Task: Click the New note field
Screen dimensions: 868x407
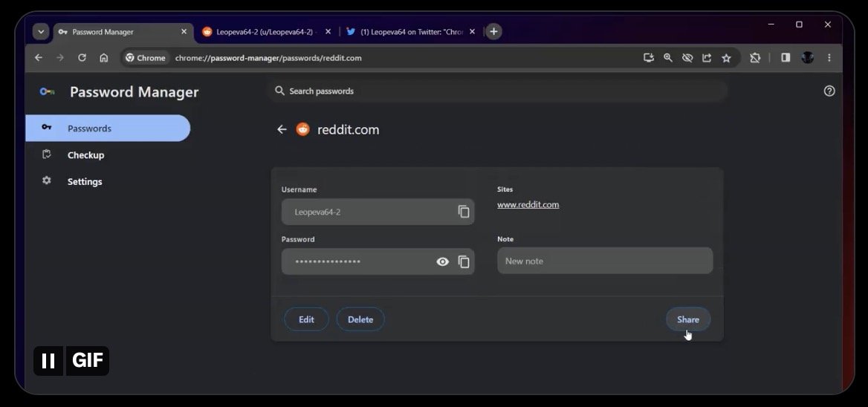Action: [605, 261]
